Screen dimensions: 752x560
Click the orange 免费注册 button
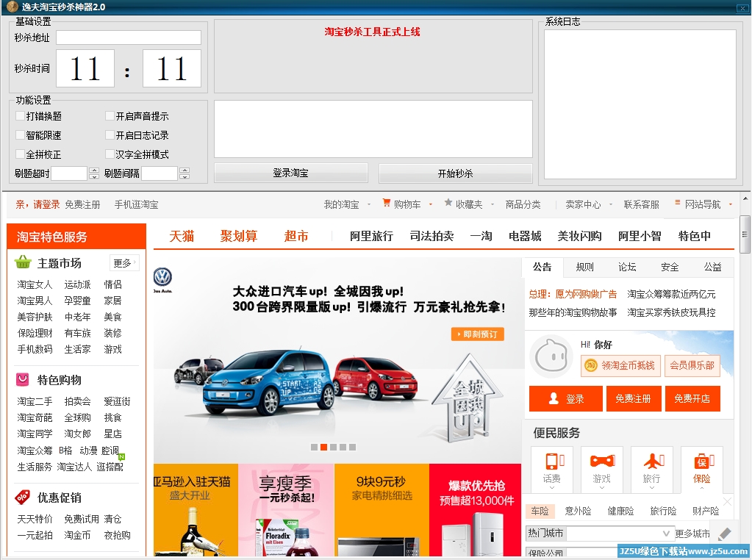click(633, 398)
